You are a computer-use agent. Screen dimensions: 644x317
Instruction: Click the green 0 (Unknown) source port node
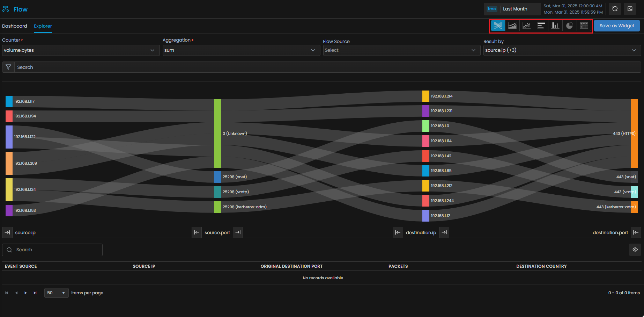pos(217,134)
